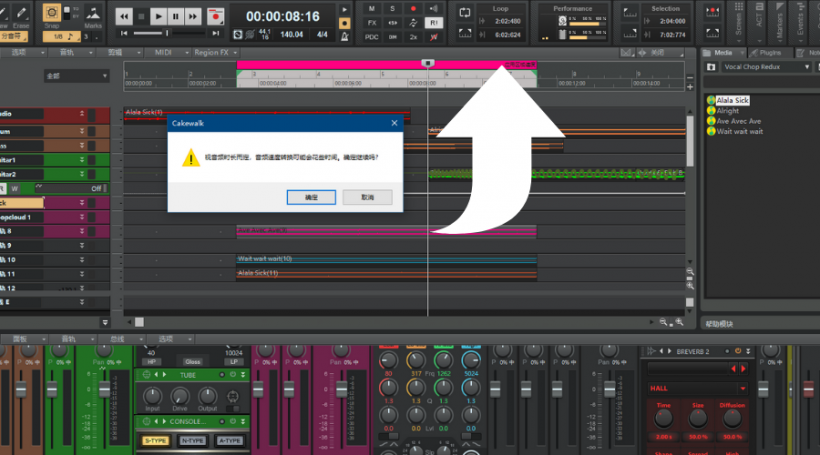This screenshot has width=820, height=455.
Task: Close the Cakewalk dialog
Action: pos(394,123)
